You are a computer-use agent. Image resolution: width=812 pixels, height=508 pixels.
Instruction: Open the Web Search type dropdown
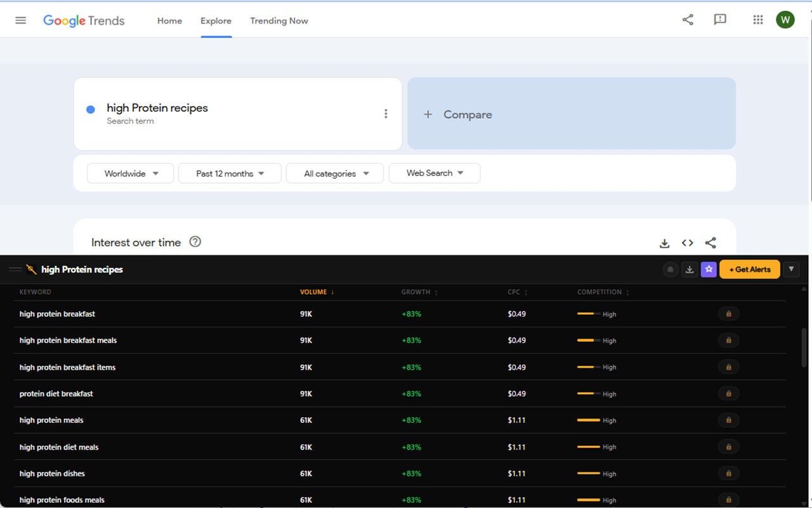point(435,173)
